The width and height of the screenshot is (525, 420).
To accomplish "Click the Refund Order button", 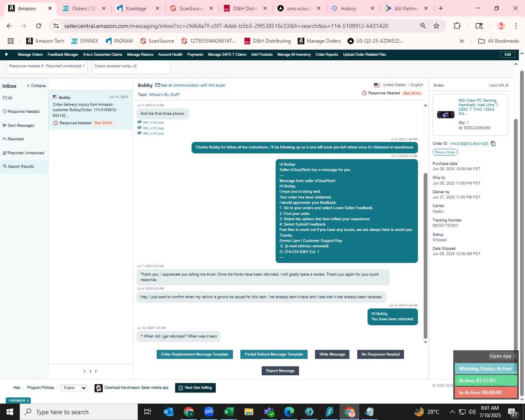I will click(445, 152).
